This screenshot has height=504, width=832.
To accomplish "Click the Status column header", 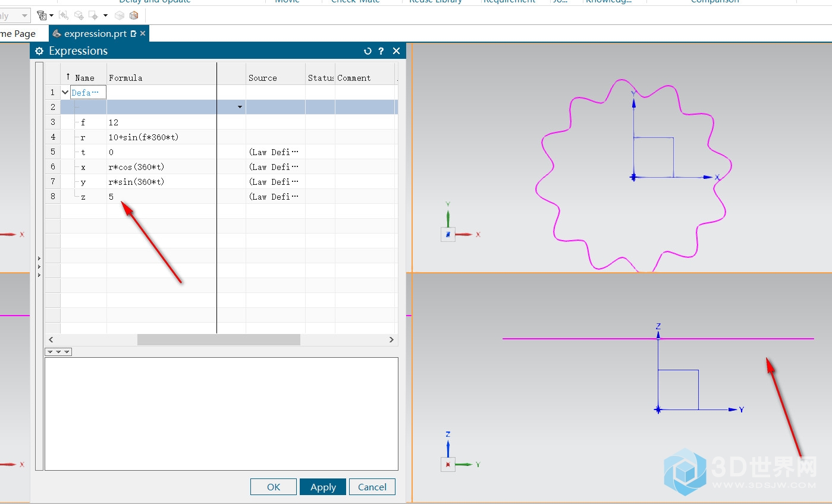I will pyautogui.click(x=321, y=78).
